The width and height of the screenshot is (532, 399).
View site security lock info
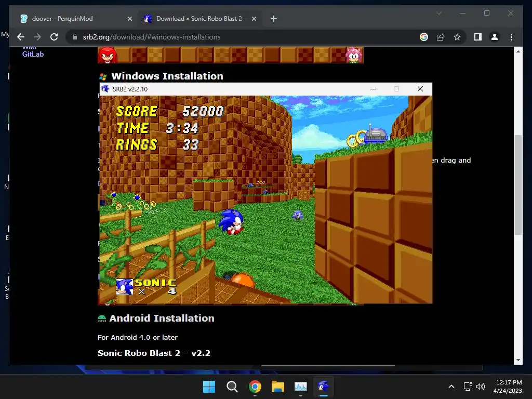pyautogui.click(x=75, y=37)
